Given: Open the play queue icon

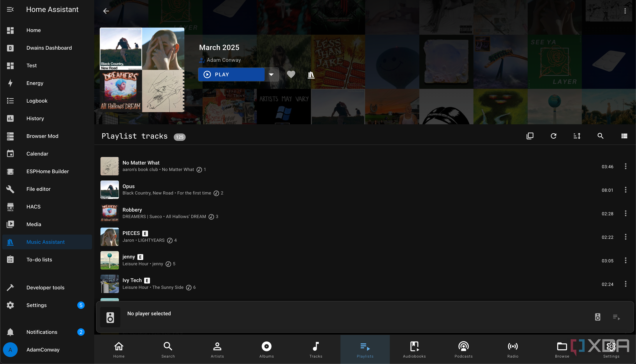Looking at the screenshot, I should coord(616,317).
